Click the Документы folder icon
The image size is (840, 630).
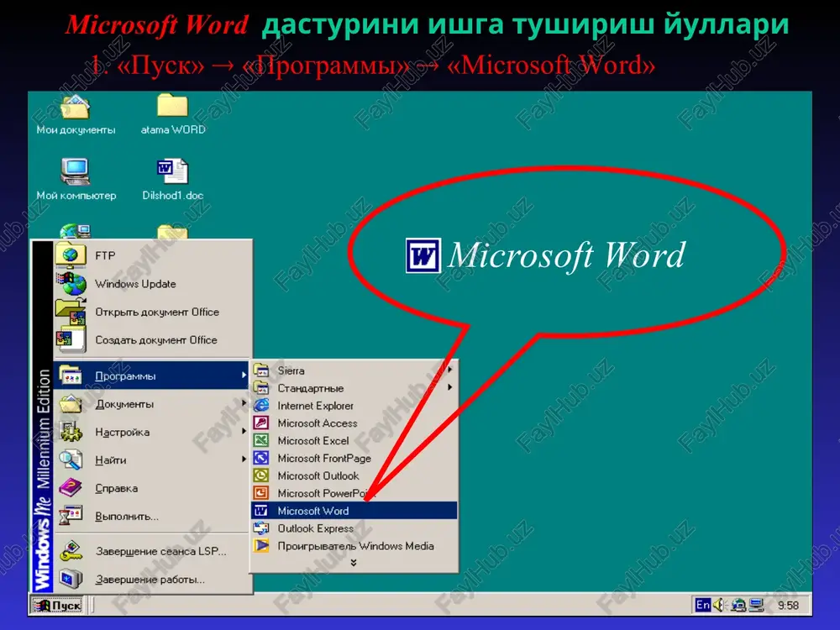click(x=71, y=403)
